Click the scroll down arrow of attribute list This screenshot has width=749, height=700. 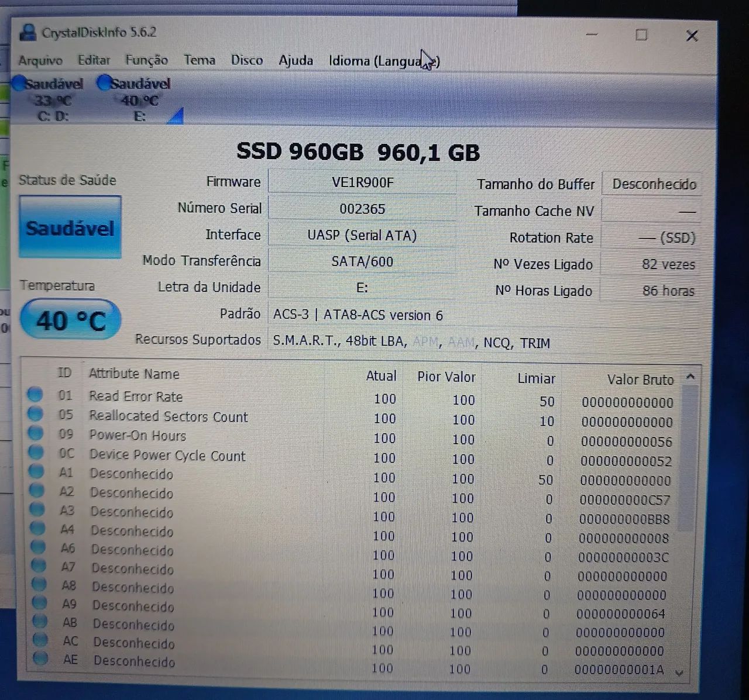tap(679, 673)
